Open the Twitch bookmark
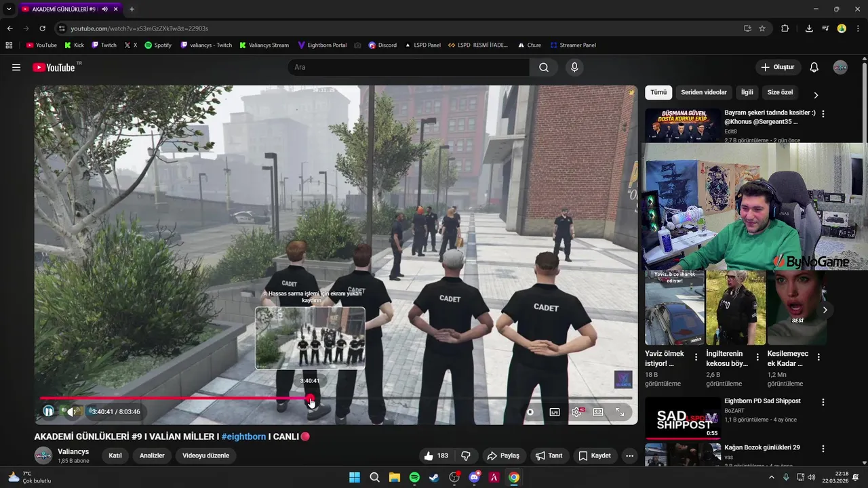The height and width of the screenshot is (488, 868). [104, 45]
